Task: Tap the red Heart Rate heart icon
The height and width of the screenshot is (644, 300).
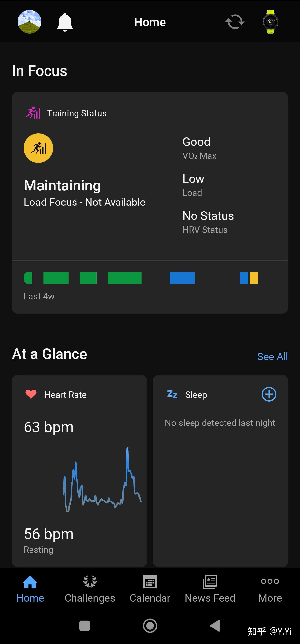Action: [x=31, y=394]
